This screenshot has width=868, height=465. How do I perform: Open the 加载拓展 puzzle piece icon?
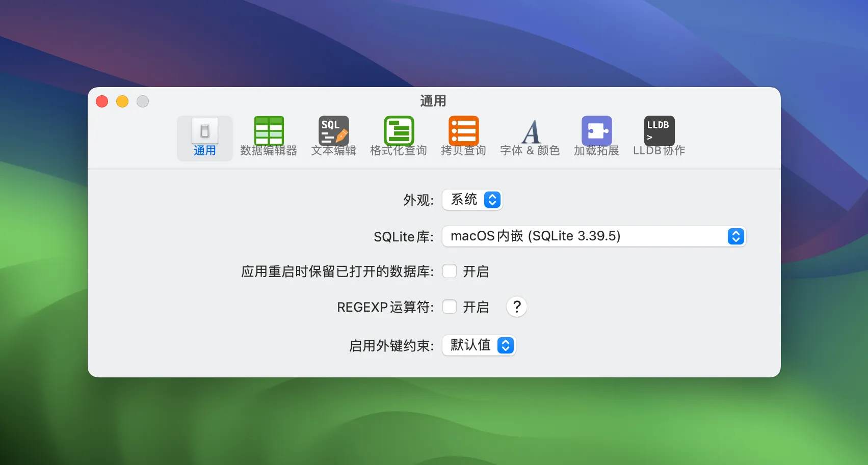coord(596,131)
